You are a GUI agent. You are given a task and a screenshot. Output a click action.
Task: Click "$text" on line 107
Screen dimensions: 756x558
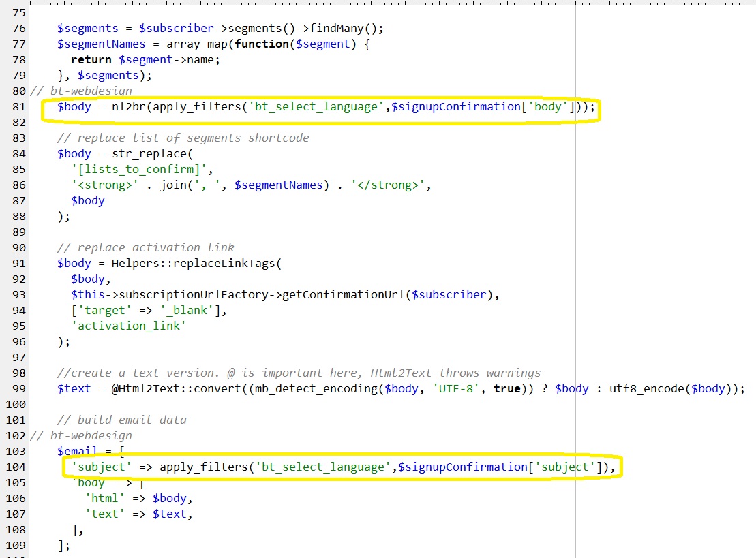tap(170, 514)
